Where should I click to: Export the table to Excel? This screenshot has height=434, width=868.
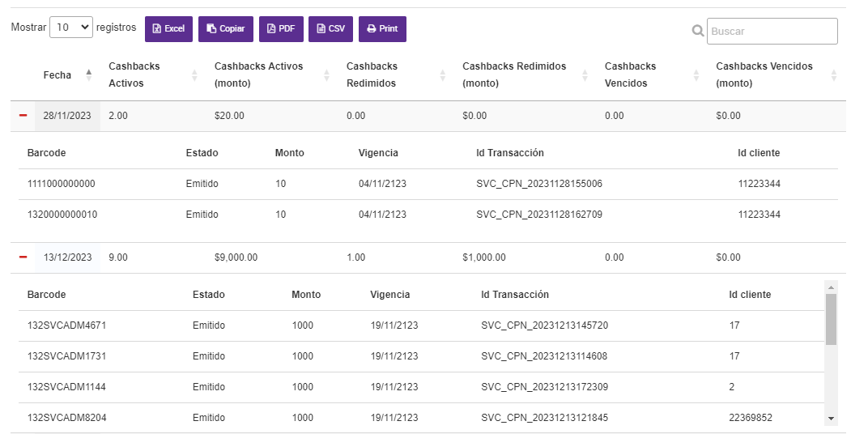(x=168, y=29)
